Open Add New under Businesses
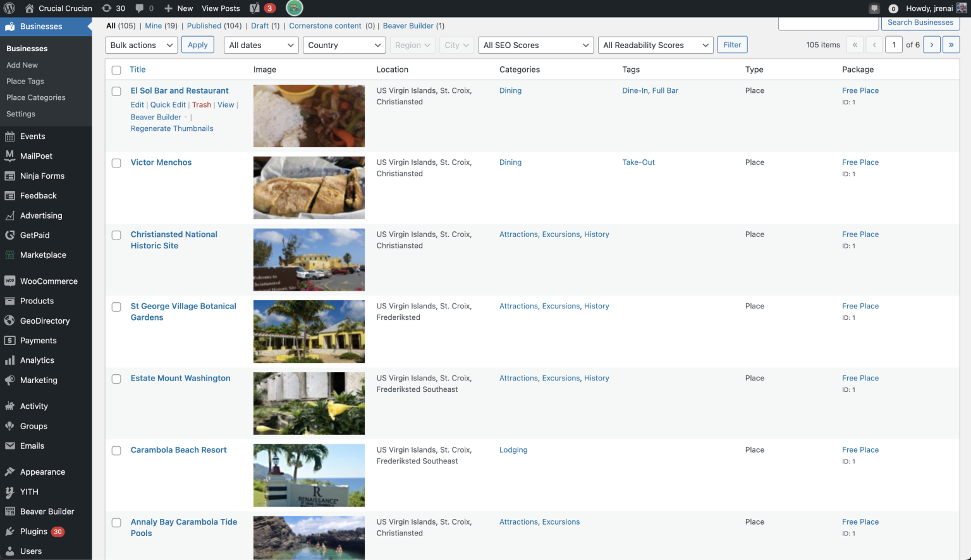This screenshot has height=560, width=971. [x=22, y=65]
